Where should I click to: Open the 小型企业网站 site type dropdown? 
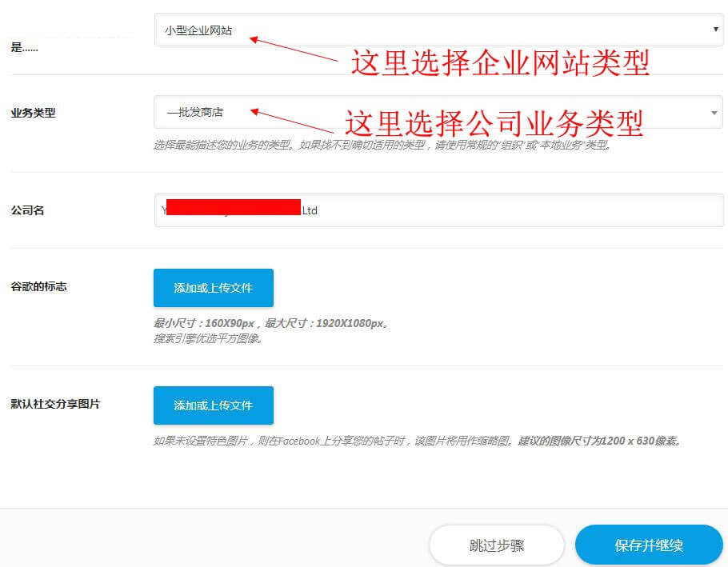(x=432, y=30)
